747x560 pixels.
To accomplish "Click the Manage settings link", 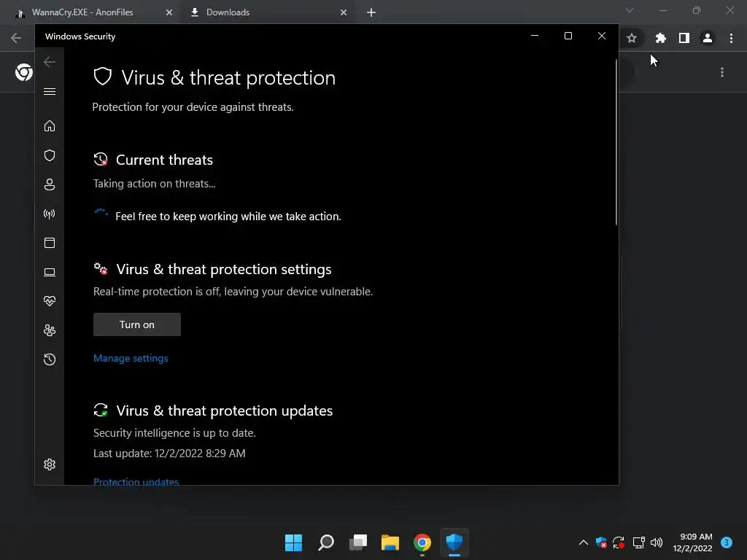I will click(x=131, y=358).
